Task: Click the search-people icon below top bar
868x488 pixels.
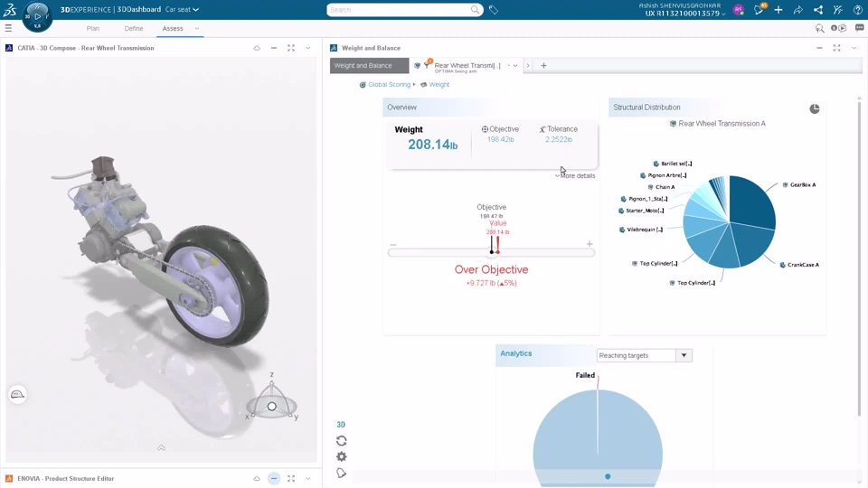Action: pyautogui.click(x=820, y=28)
